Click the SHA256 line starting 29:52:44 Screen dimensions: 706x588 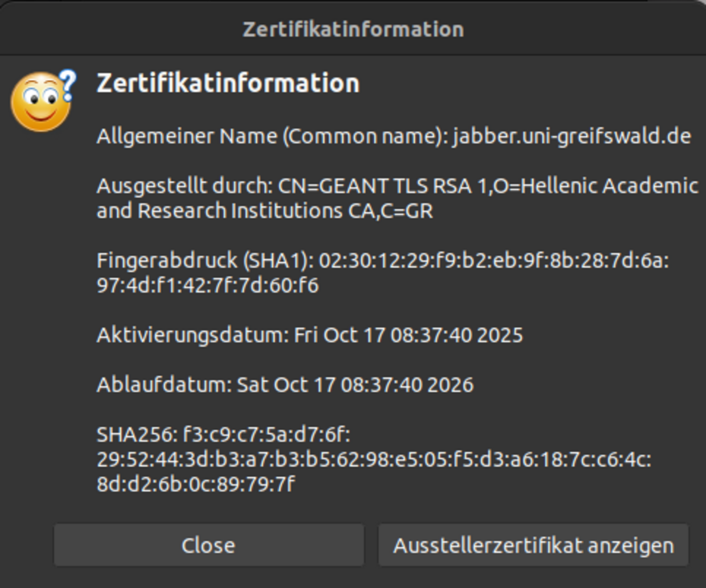point(374,460)
